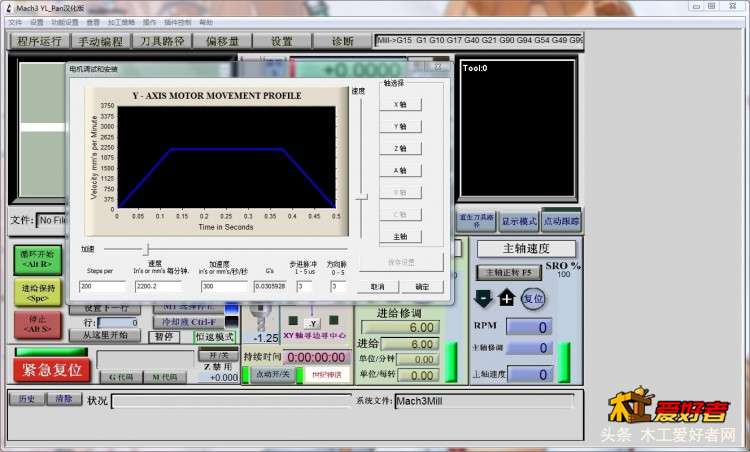Click the 点动跟踪 jog follow button
This screenshot has height=452, width=750.
point(561,221)
